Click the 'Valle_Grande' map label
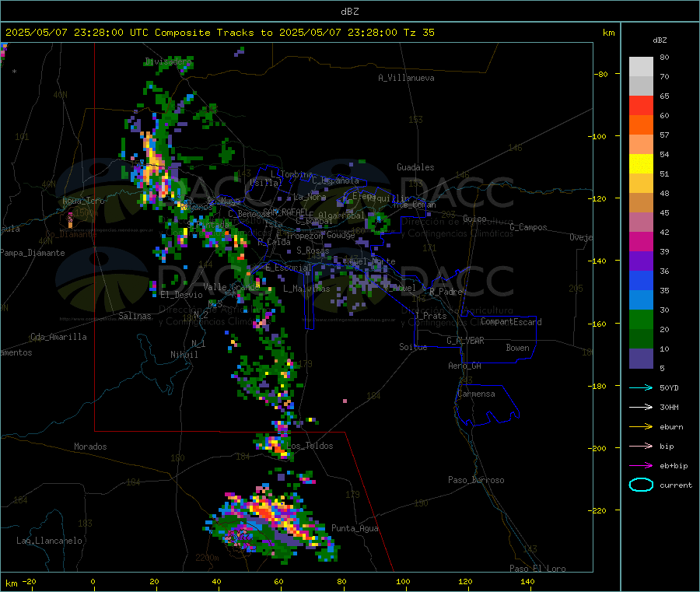The image size is (700, 592). (231, 287)
